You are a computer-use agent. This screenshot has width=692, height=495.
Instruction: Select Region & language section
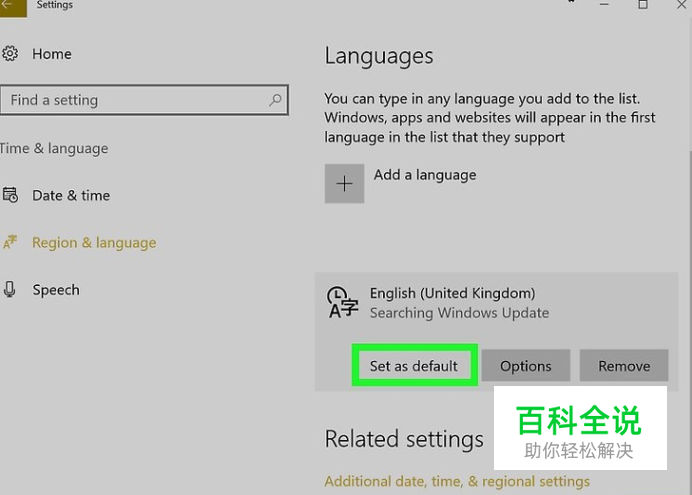tap(94, 243)
